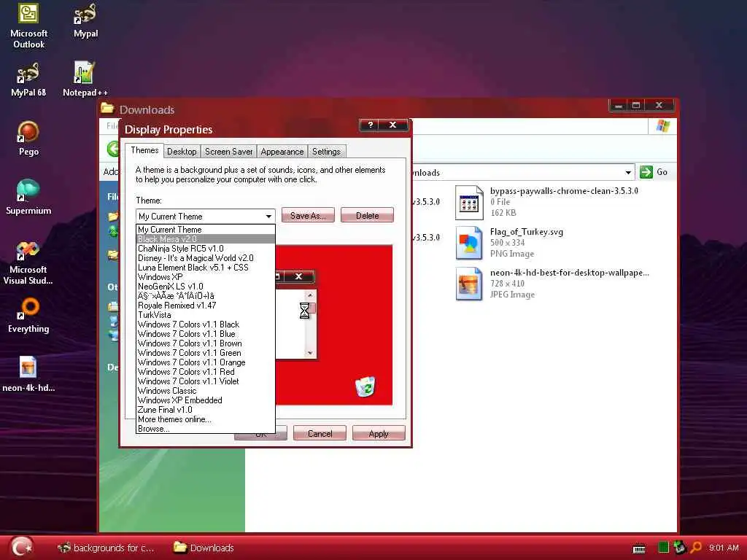The image size is (747, 560).
Task: Click the green square tray icon
Action: point(663,548)
